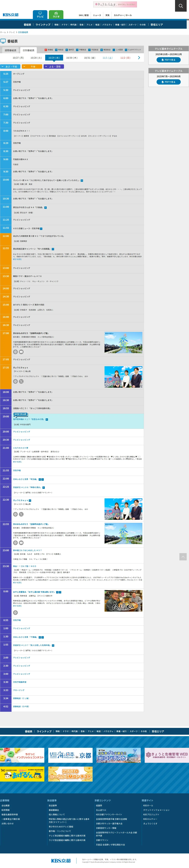189x868 pixels.
Task: Open the 17:35 きょうとDays program thumbnail
Action: (123, 377)
